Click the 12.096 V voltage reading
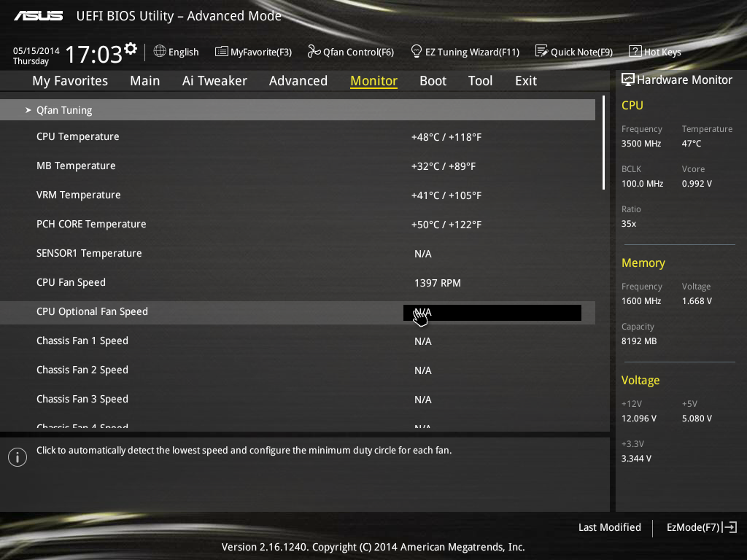The height and width of the screenshot is (560, 747). point(638,418)
